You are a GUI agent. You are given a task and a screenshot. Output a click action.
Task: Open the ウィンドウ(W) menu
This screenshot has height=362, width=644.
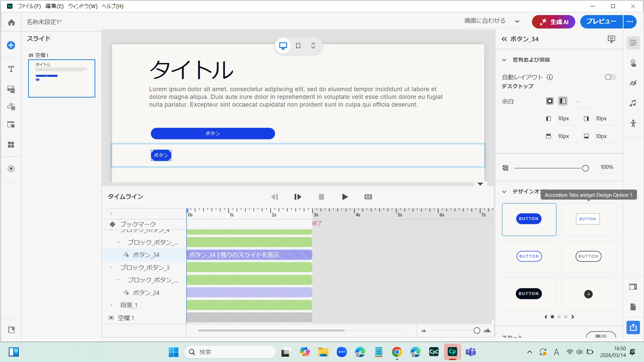tap(83, 6)
